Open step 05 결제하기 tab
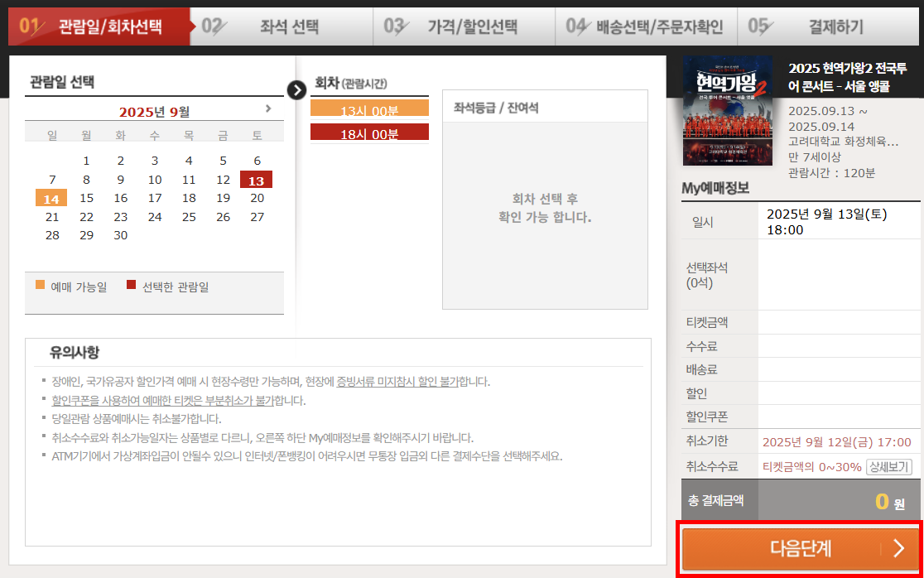Screen dimensions: 924x578 click(827, 26)
